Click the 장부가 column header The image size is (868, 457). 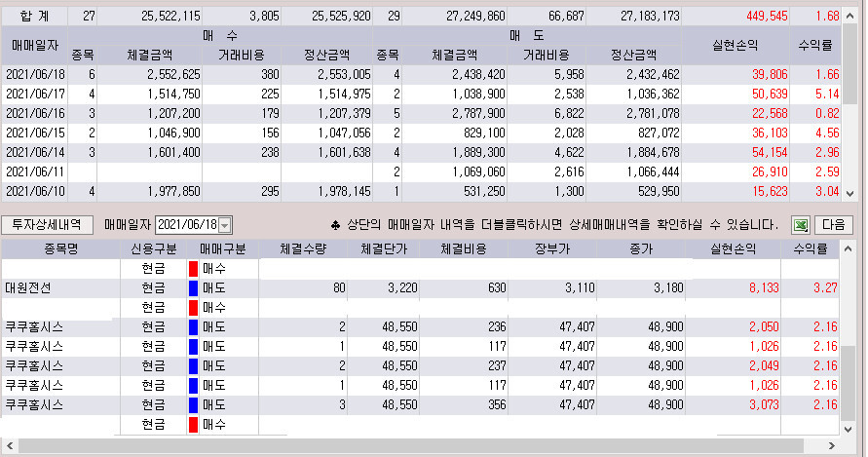[552, 248]
